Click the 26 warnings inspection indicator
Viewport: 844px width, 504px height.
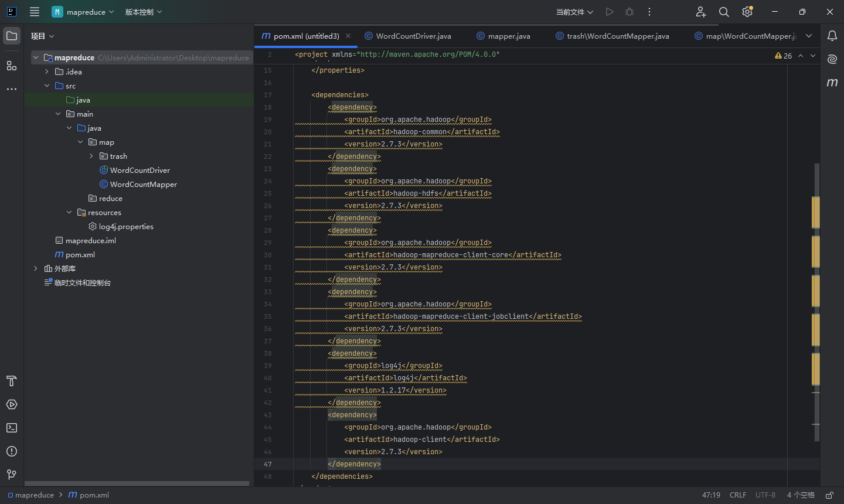pos(783,56)
